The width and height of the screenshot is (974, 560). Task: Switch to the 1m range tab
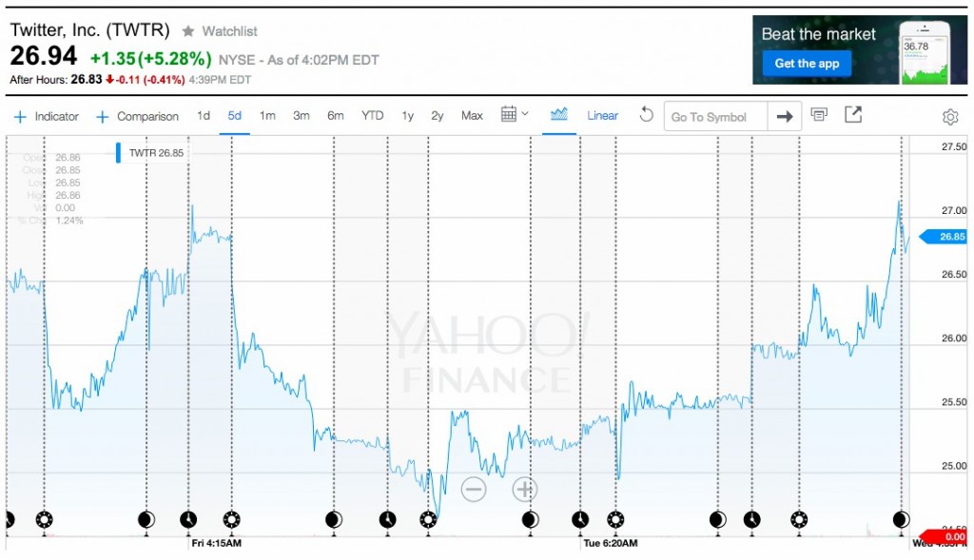267,116
